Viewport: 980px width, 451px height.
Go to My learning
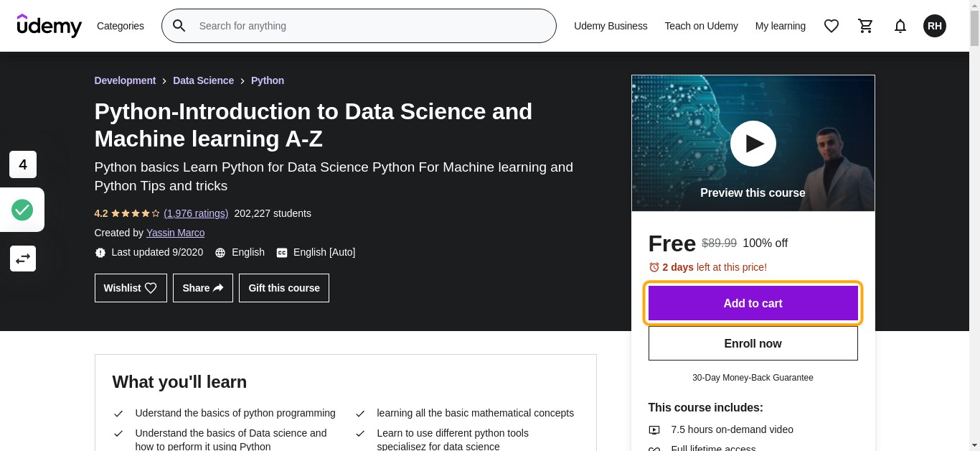(x=781, y=26)
